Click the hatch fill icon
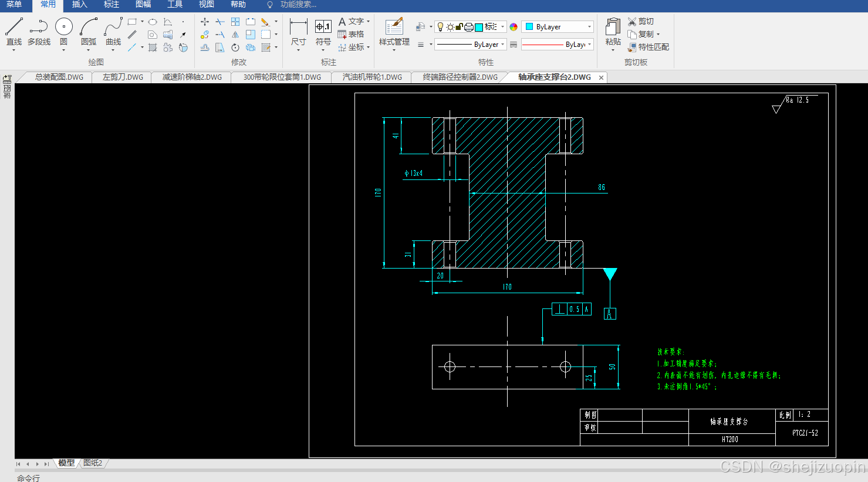This screenshot has width=868, height=482. pyautogui.click(x=153, y=47)
